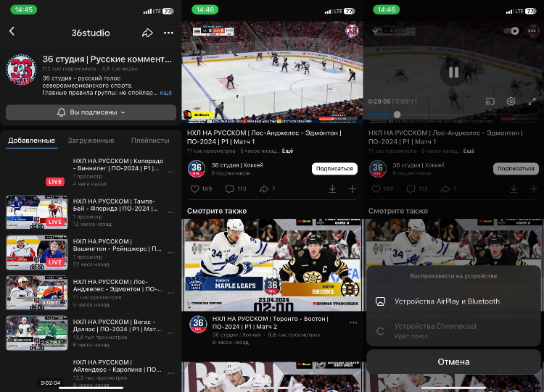Open options for Вегас - Даллас video
Image resolution: width=544 pixels, height=392 pixels.
(x=170, y=333)
